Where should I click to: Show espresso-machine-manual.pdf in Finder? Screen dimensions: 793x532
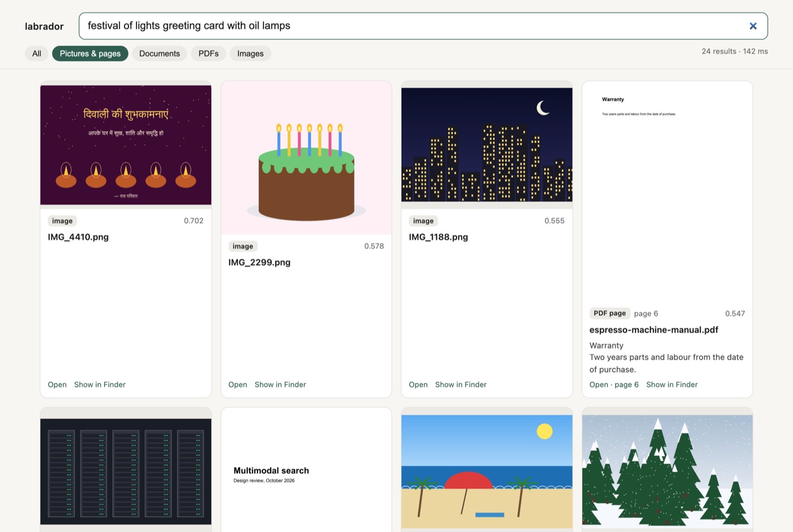click(x=672, y=385)
